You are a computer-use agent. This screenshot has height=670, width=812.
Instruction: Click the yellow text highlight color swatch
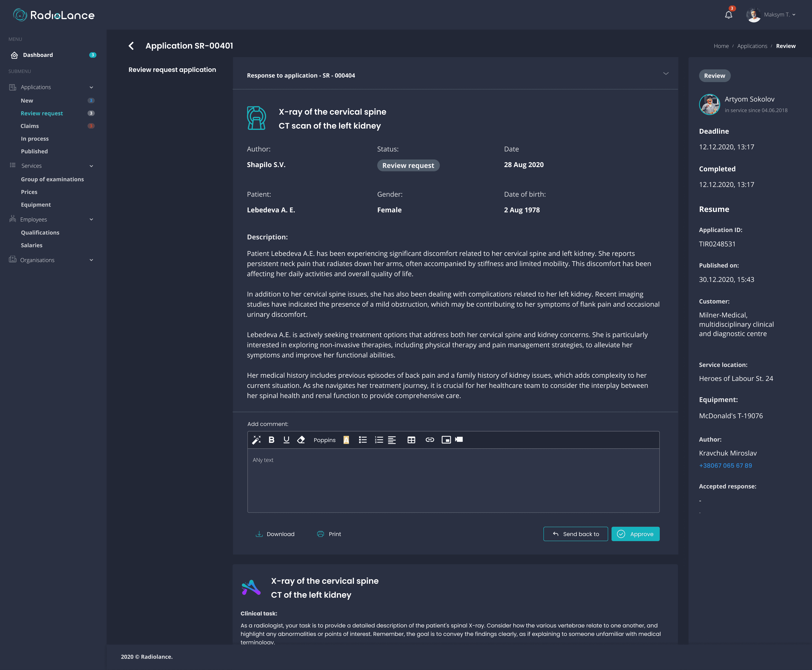pos(346,440)
